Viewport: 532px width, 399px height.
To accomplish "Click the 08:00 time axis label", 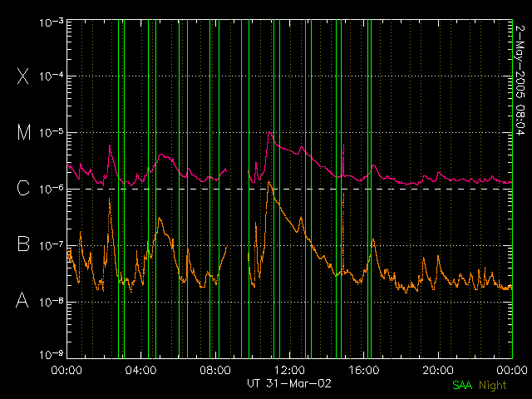I will tap(215, 370).
